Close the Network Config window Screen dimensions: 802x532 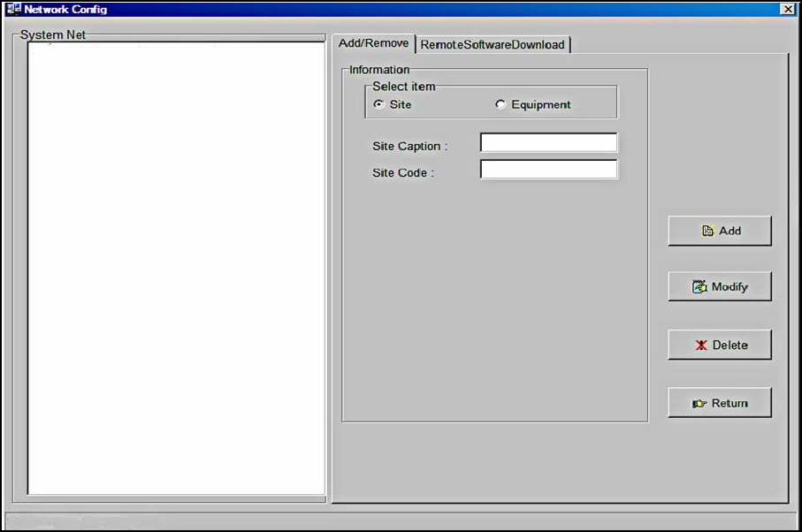click(x=788, y=9)
